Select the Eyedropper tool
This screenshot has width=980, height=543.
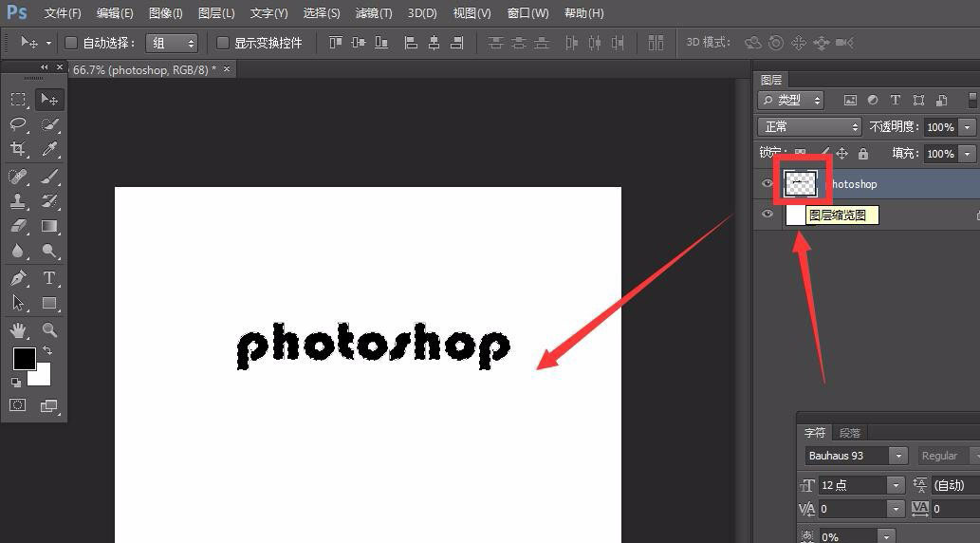[48, 148]
